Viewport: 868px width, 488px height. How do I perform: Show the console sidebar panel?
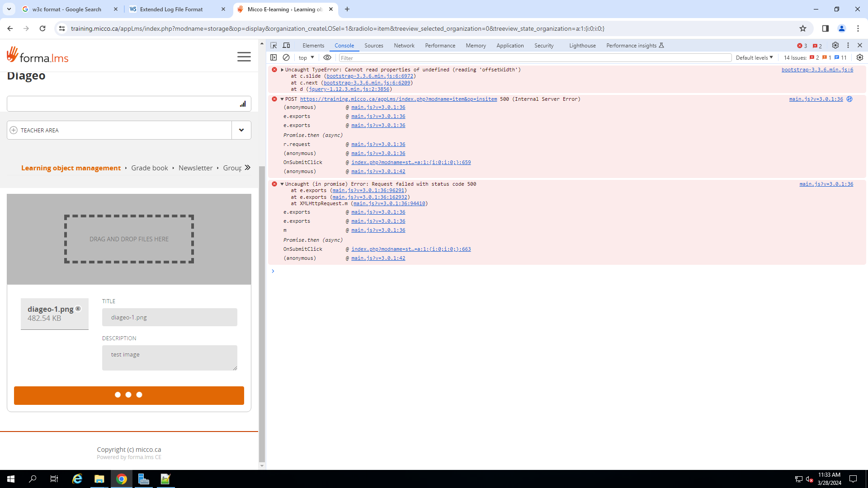(274, 57)
